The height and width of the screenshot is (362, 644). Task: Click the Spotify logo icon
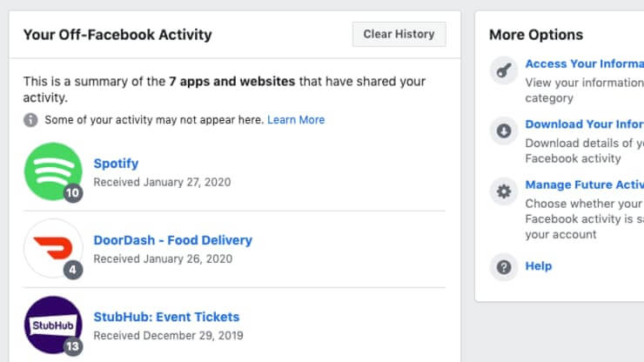[52, 171]
